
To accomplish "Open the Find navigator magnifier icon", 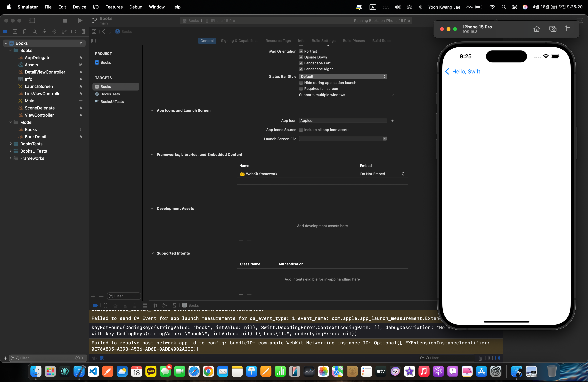I will coord(35,31).
